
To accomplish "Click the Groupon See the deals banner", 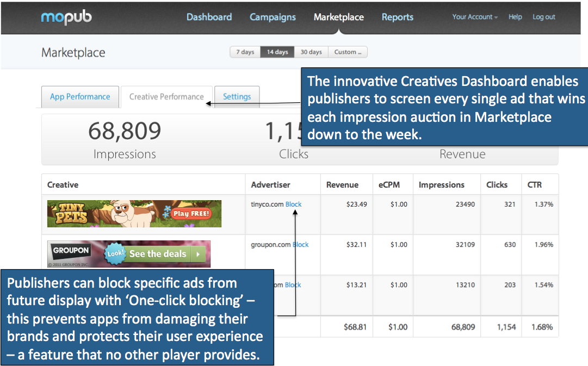I will (129, 254).
